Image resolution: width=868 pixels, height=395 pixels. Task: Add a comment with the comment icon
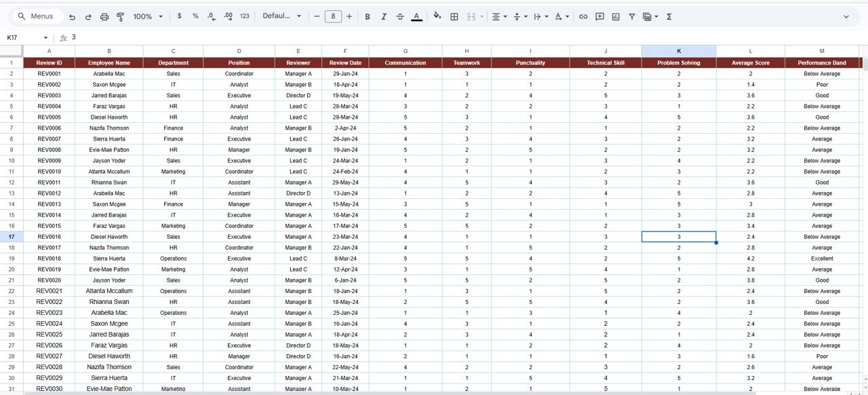pyautogui.click(x=599, y=16)
